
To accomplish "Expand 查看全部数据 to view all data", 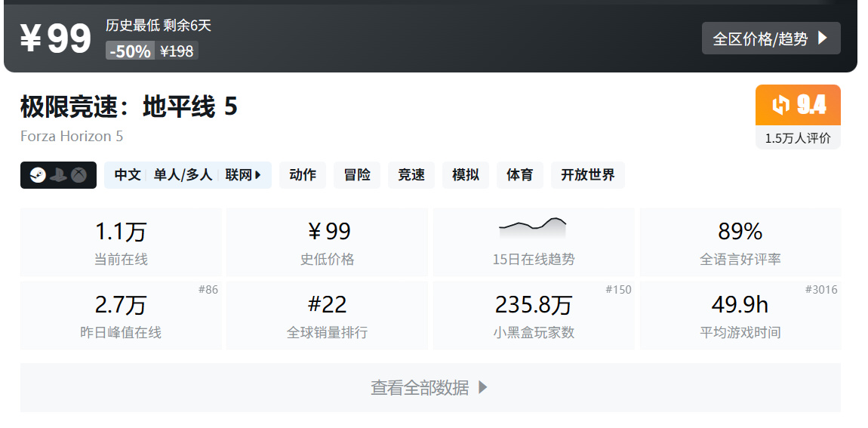I will (x=430, y=387).
